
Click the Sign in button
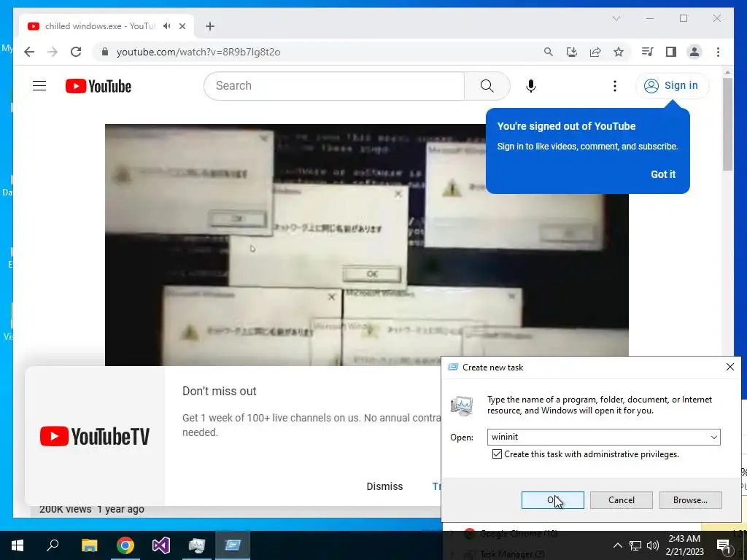[x=672, y=86]
